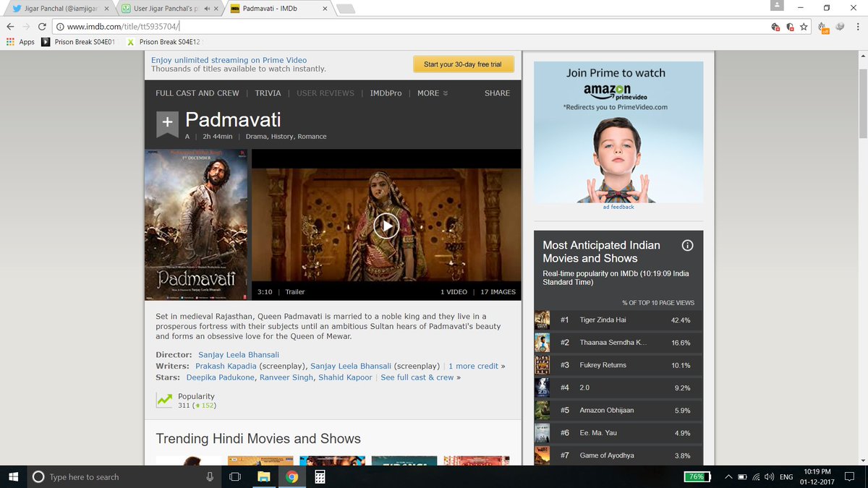Click the ad feedback link
The height and width of the screenshot is (488, 868).
[618, 207]
